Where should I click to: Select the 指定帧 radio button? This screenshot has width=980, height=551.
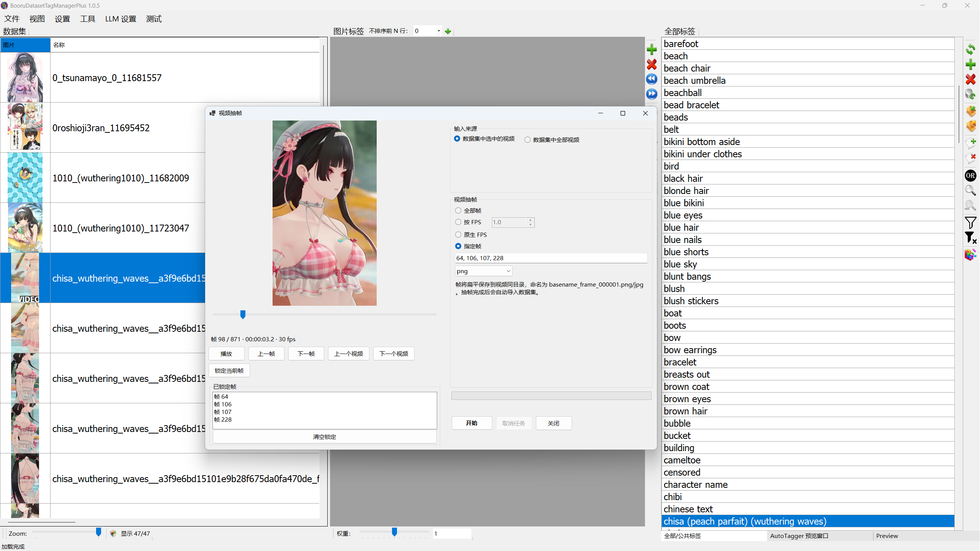click(x=468, y=246)
